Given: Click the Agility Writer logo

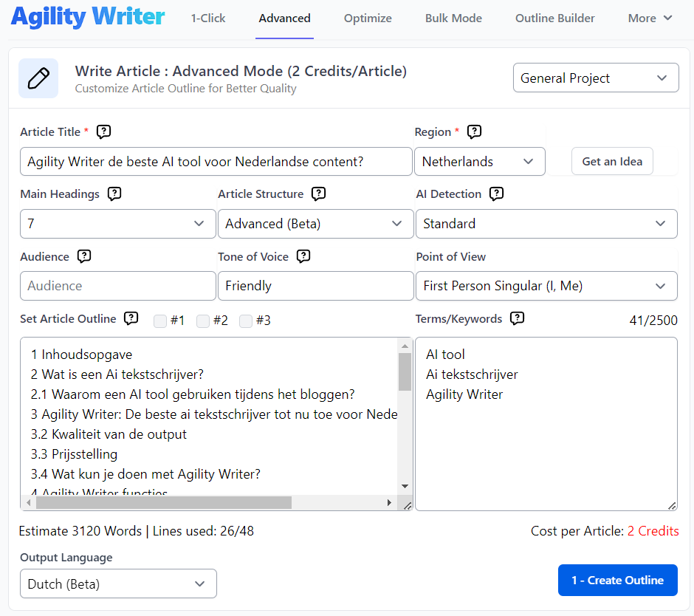Looking at the screenshot, I should pyautogui.click(x=88, y=17).
